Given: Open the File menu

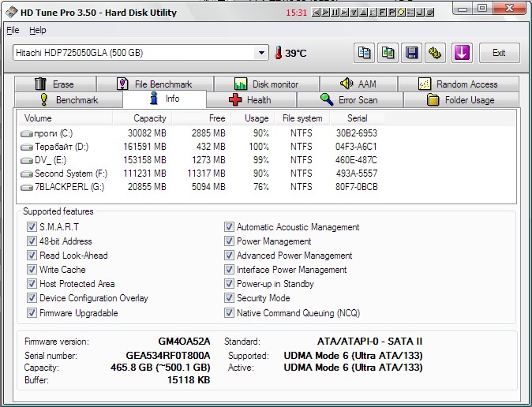Looking at the screenshot, I should point(13,30).
